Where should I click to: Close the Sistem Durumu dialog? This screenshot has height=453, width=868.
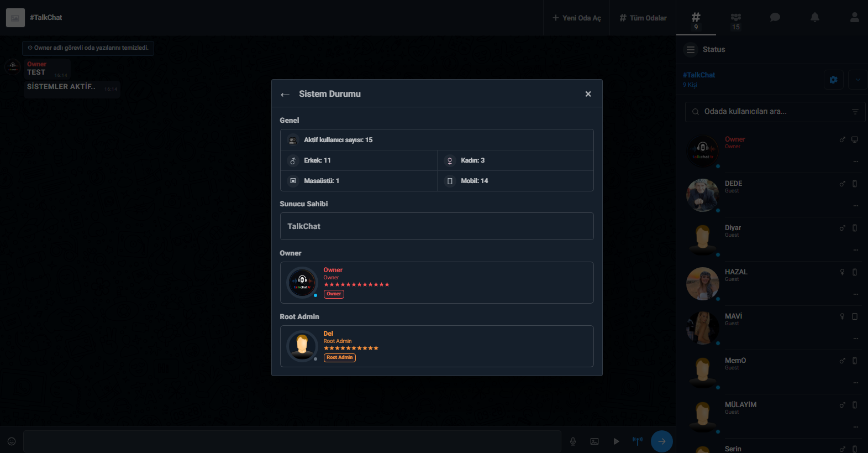(x=588, y=94)
